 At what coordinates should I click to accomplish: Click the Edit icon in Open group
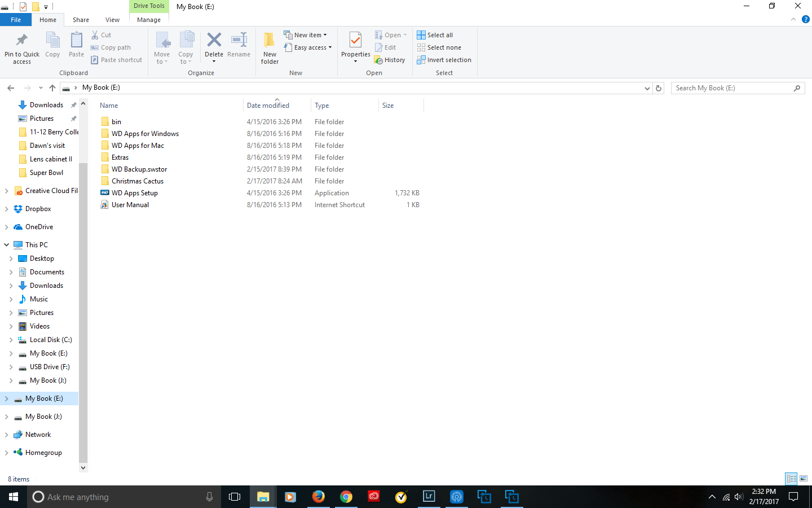pos(386,47)
